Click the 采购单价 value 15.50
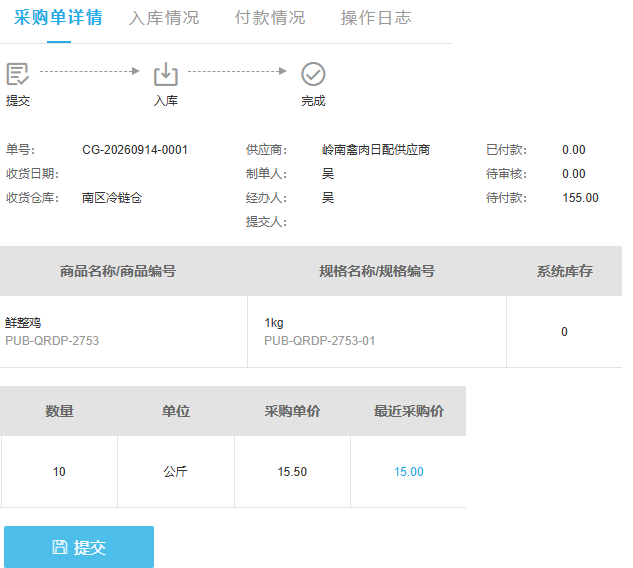This screenshot has width=633, height=568. tap(292, 472)
